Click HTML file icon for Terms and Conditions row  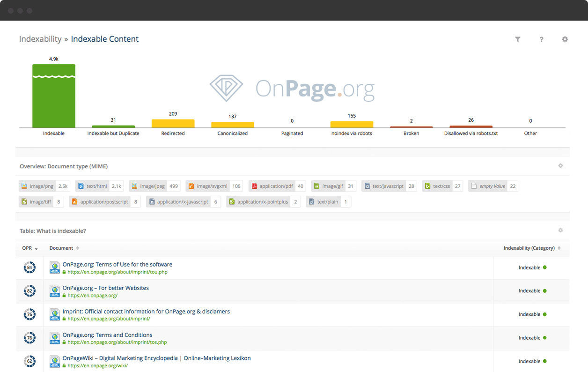[x=55, y=338]
